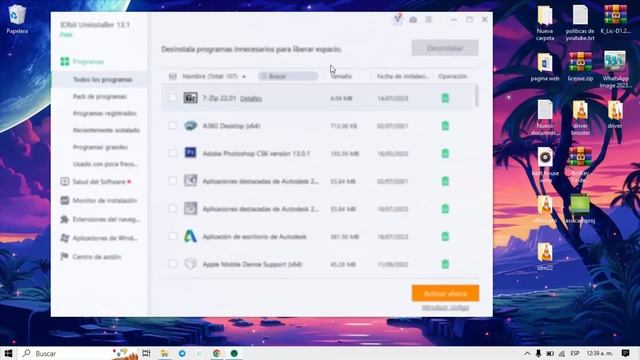Click the Adobe Photoshop CS6 program icon
This screenshot has height=360, width=640.
tap(190, 153)
